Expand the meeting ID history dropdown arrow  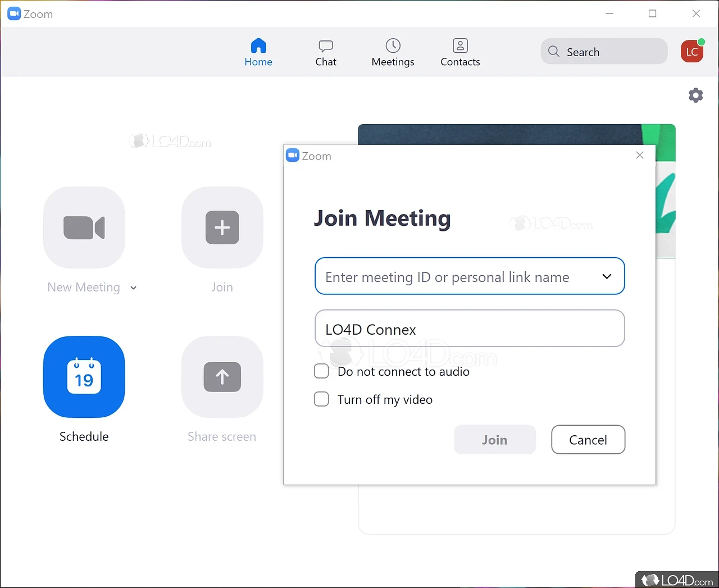[607, 276]
